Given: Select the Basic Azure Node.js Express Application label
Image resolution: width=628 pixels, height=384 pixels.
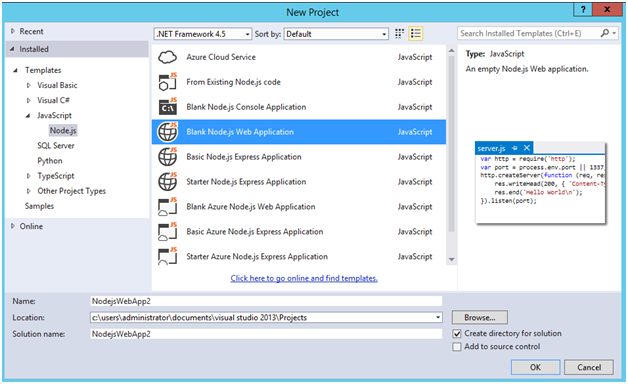Looking at the screenshot, I should click(255, 231).
